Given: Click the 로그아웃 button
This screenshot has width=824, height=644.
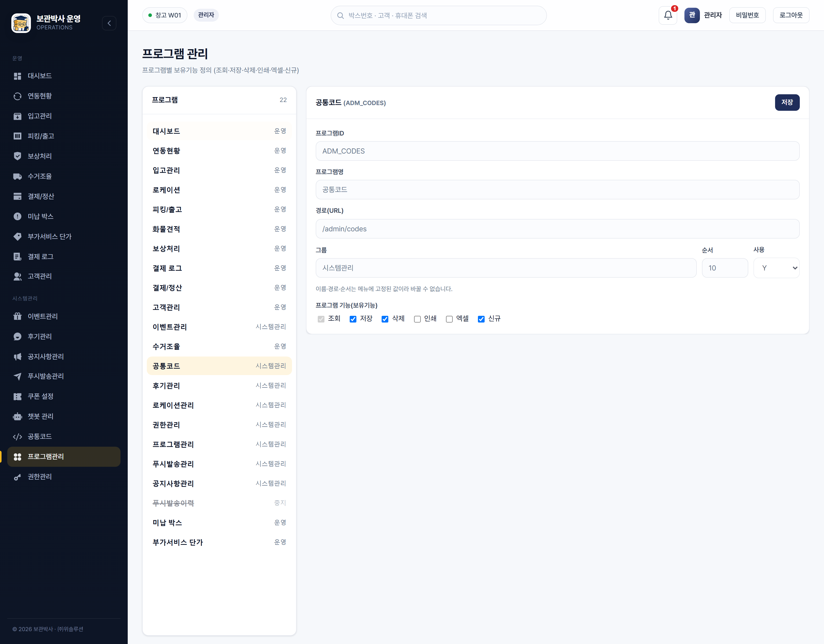Looking at the screenshot, I should 791,15.
